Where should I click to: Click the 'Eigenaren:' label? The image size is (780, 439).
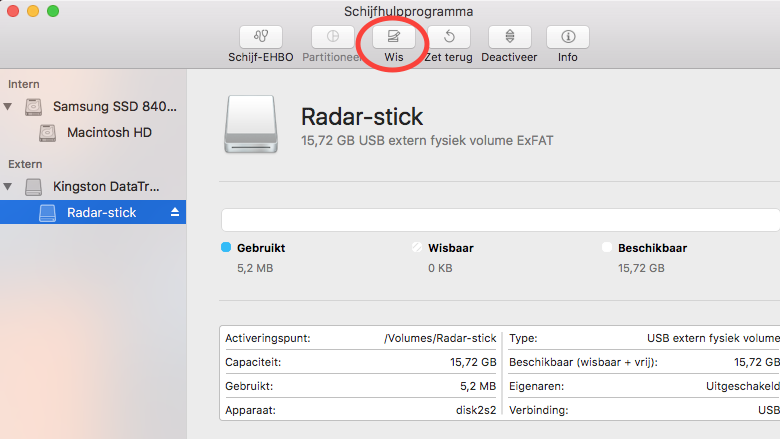536,386
